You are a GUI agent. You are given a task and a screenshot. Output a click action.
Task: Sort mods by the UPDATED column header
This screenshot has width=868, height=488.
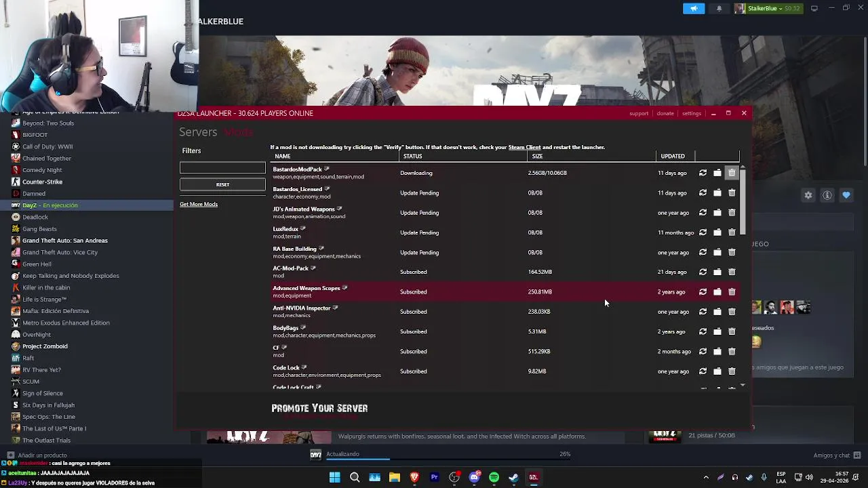click(x=673, y=157)
